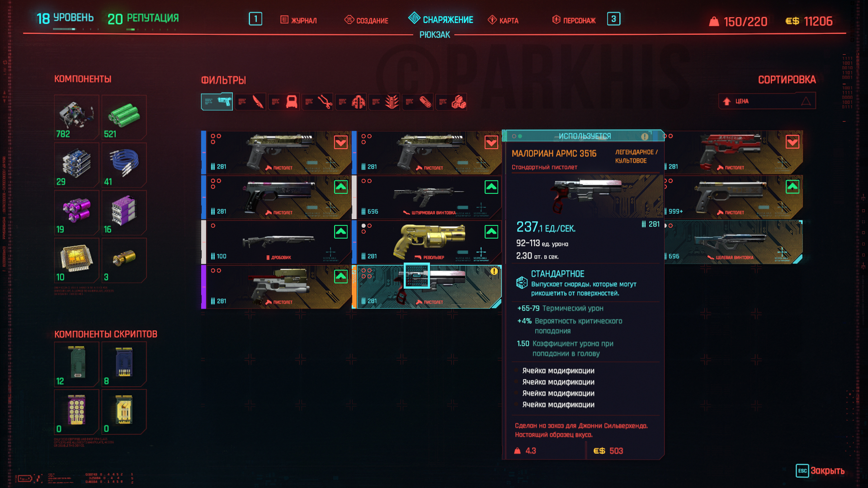Click the green batteries component with 521
This screenshot has height=488, width=868.
[x=124, y=117]
